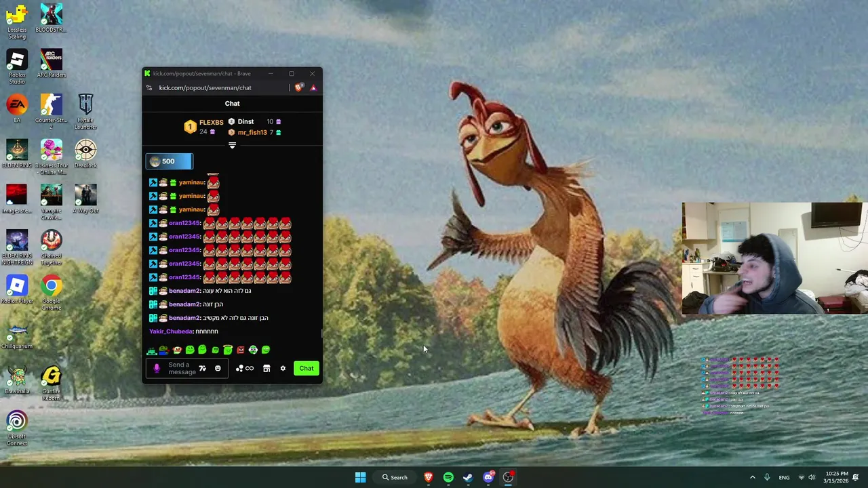This screenshot has height=488, width=868.
Task: Select Ubisoft Connect desktop icon
Action: pos(17,429)
